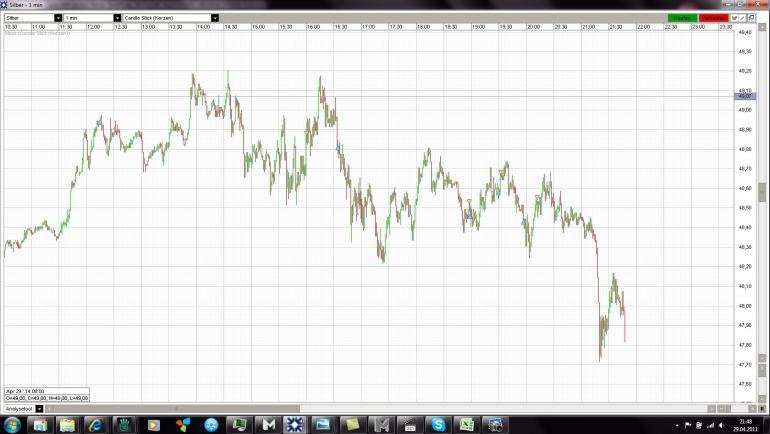
Task: Open the camera snapshot taskbar icon
Action: tap(495, 425)
